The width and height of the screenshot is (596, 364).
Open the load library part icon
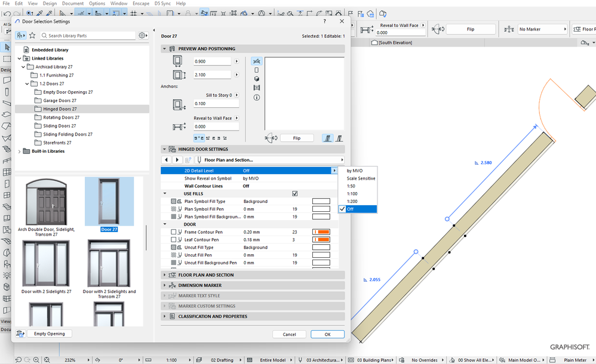[x=20, y=334]
